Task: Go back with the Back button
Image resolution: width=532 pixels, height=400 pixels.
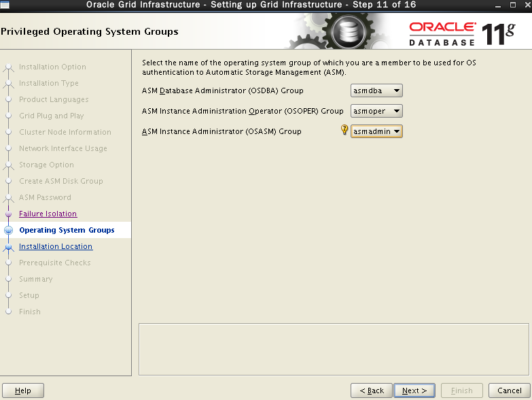Action: coord(371,390)
